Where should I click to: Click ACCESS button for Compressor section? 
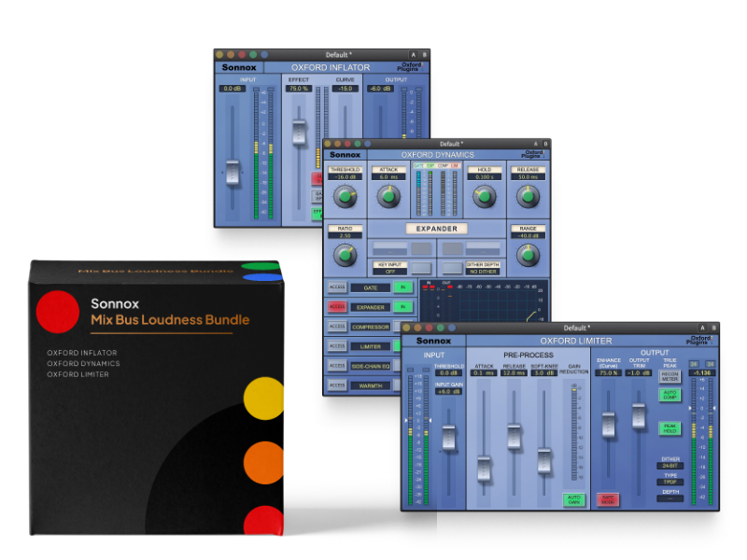pos(337,327)
